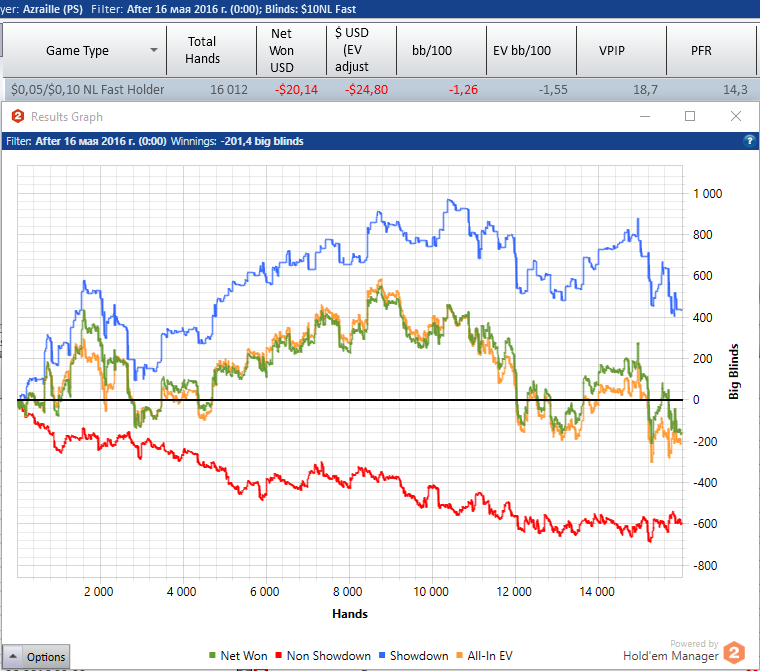Click the Results Graph window title
The image size is (760, 671).
pos(67,117)
